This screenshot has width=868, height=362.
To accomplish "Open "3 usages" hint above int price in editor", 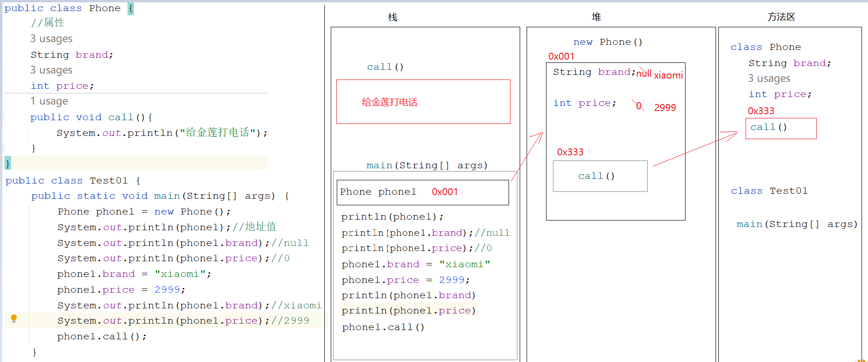I will coord(51,70).
